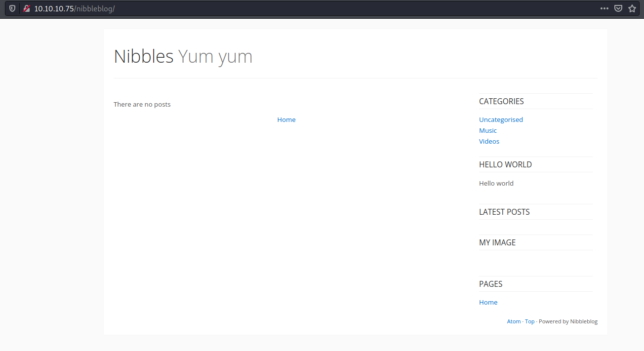This screenshot has width=644, height=351.
Task: Click the 'Hello world' sidebar text
Action: [x=496, y=183]
